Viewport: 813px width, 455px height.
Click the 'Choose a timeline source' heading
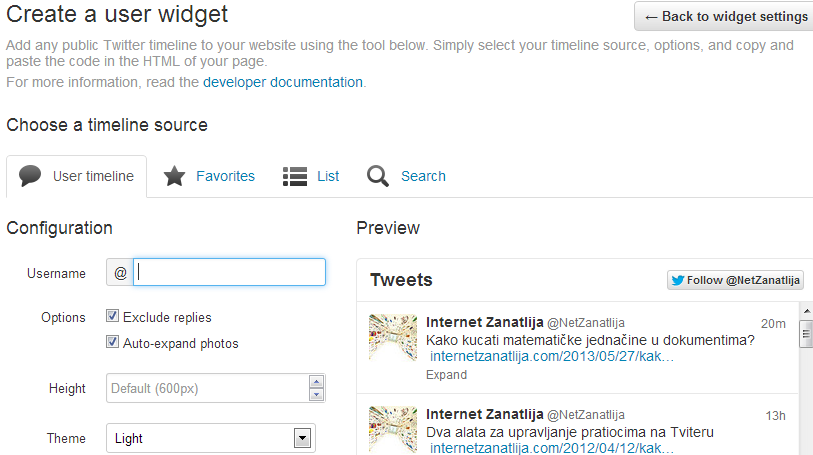[x=107, y=125]
